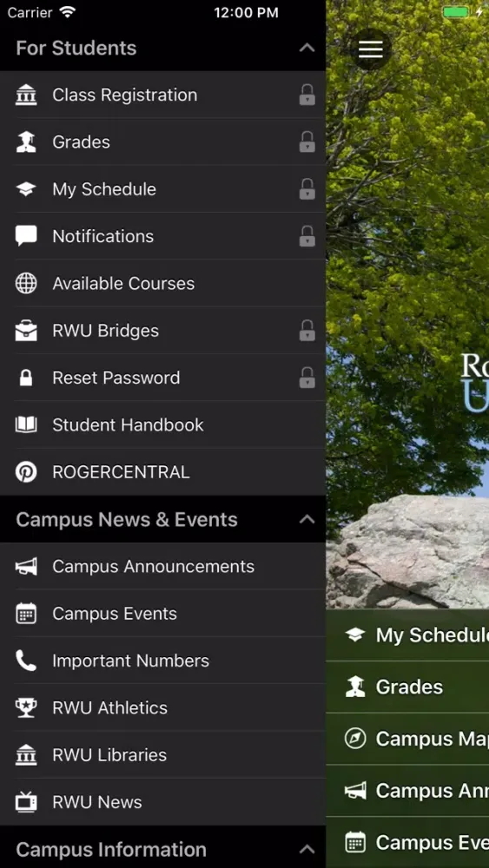Open RWU Athletics menu item
The height and width of the screenshot is (868, 489).
(x=162, y=707)
